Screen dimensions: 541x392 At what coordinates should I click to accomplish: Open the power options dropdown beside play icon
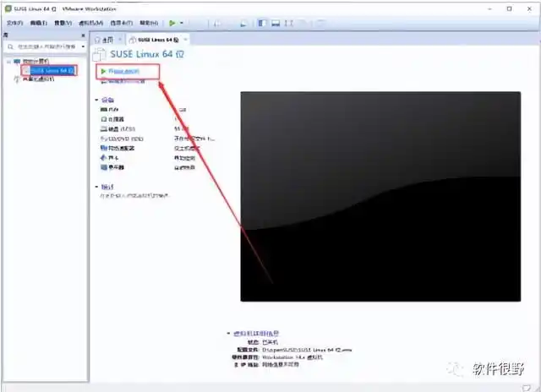click(182, 23)
